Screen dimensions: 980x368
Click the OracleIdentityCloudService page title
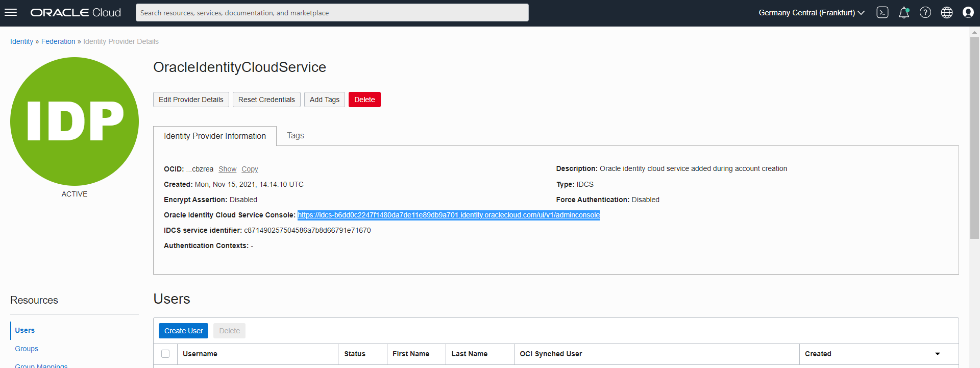(x=239, y=67)
